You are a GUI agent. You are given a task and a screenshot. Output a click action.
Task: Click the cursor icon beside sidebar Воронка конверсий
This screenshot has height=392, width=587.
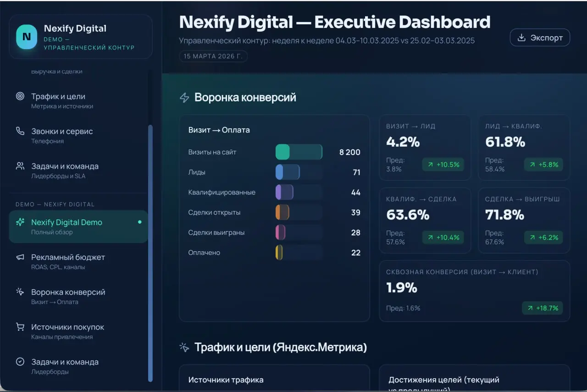pyautogui.click(x=20, y=292)
